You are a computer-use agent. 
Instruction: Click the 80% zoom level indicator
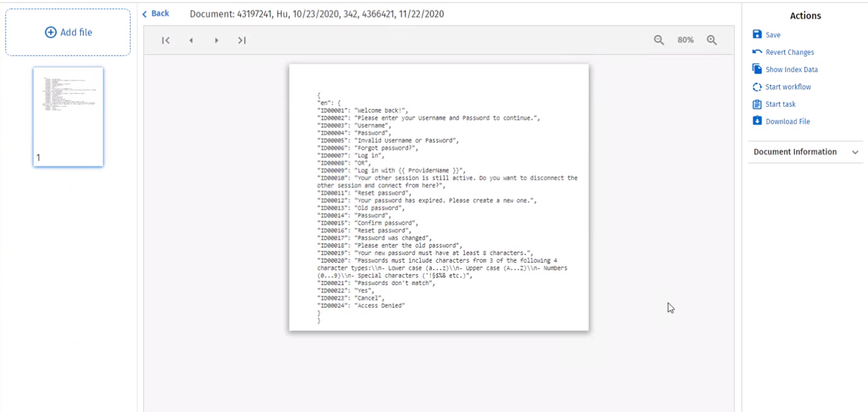click(685, 40)
